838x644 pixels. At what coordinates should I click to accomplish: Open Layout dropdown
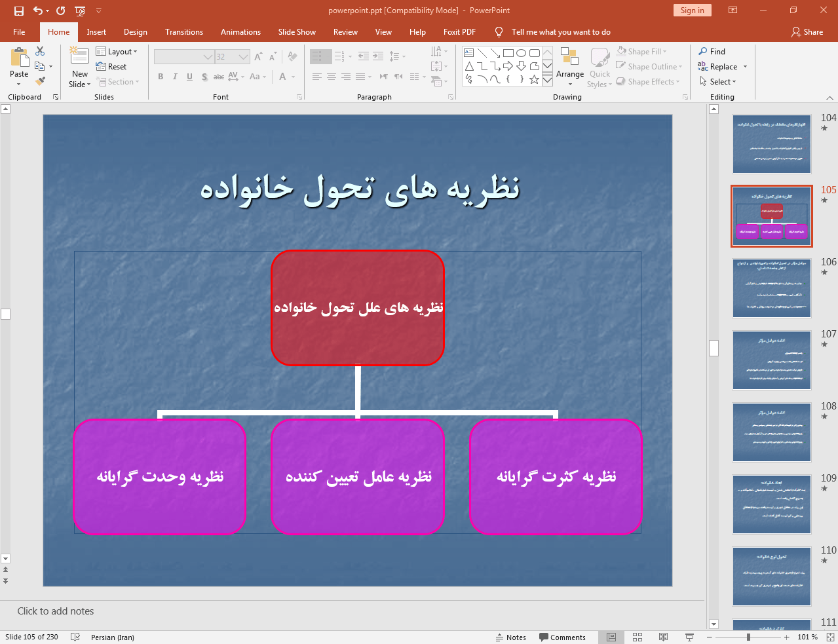[117, 52]
